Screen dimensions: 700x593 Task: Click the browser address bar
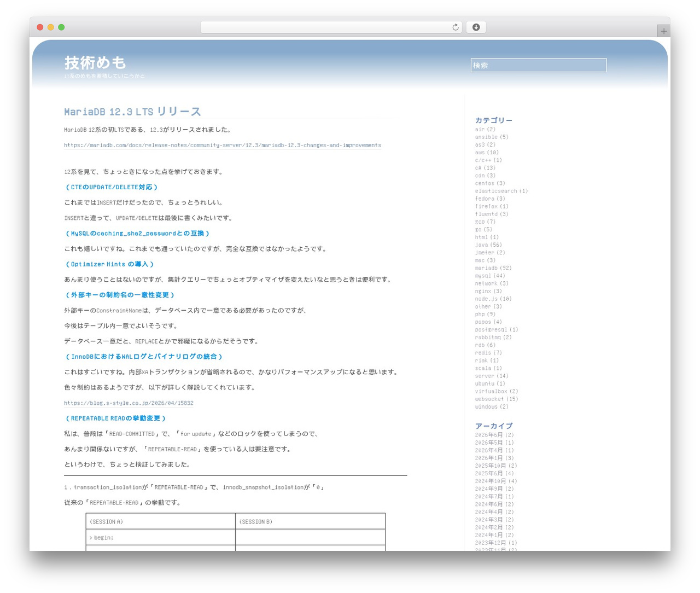[331, 27]
